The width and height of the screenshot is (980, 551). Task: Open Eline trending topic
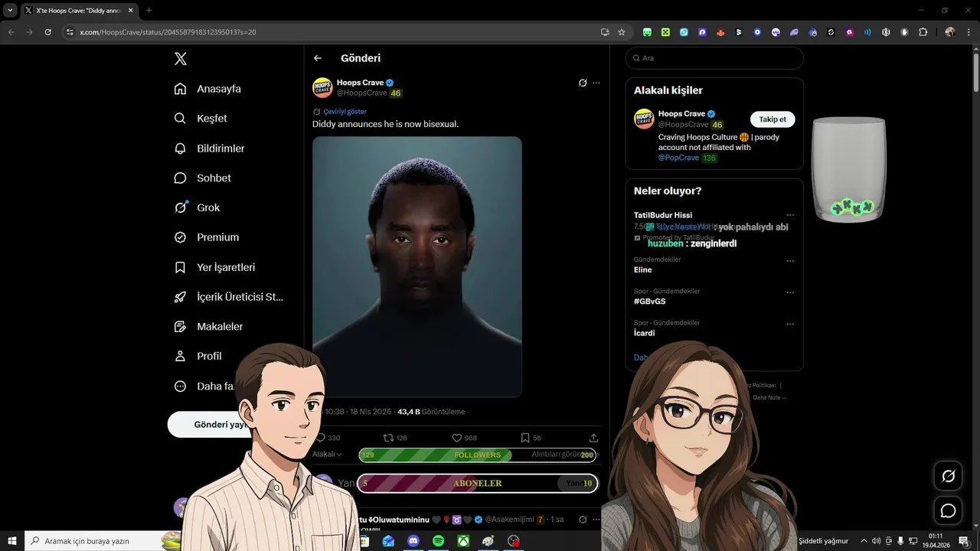(643, 270)
